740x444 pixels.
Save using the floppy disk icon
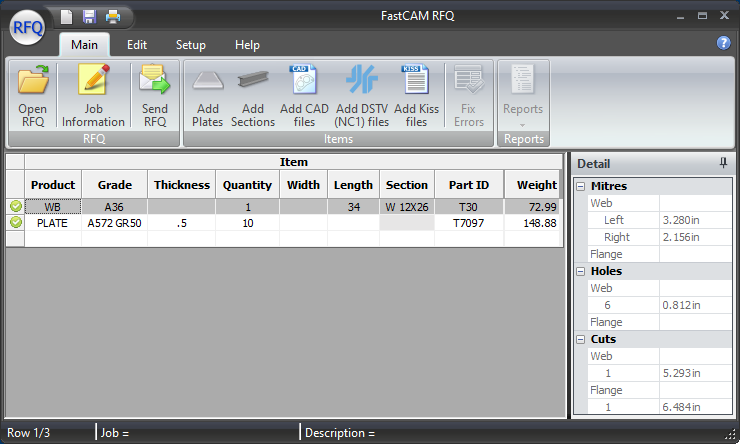pyautogui.click(x=89, y=17)
